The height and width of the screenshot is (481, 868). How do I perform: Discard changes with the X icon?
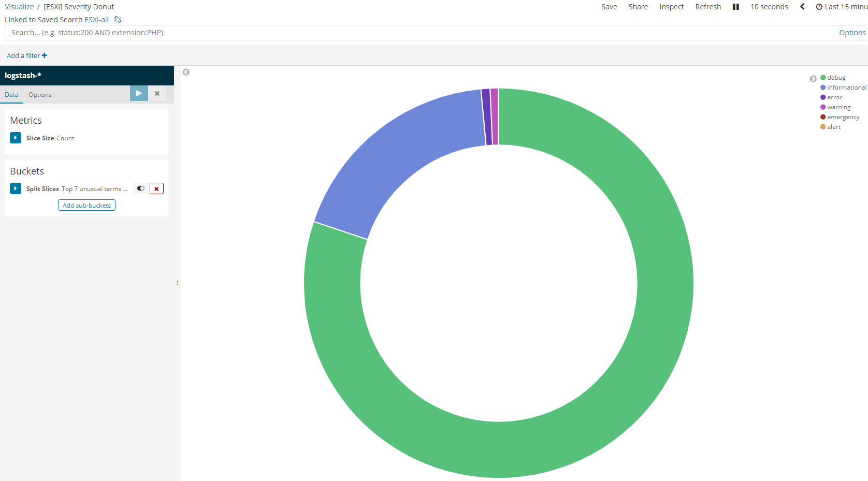[x=157, y=94]
